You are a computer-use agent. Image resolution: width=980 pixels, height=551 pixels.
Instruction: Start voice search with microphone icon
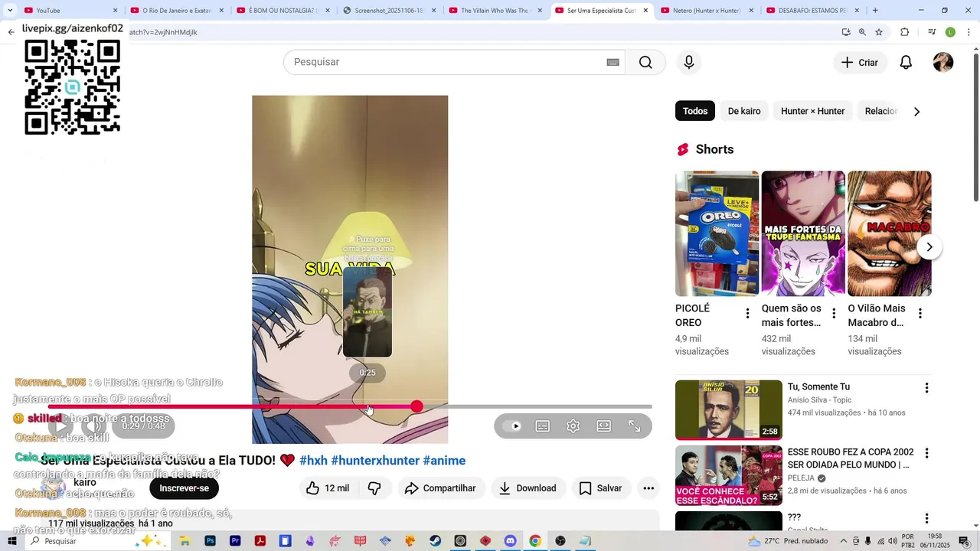pyautogui.click(x=689, y=62)
